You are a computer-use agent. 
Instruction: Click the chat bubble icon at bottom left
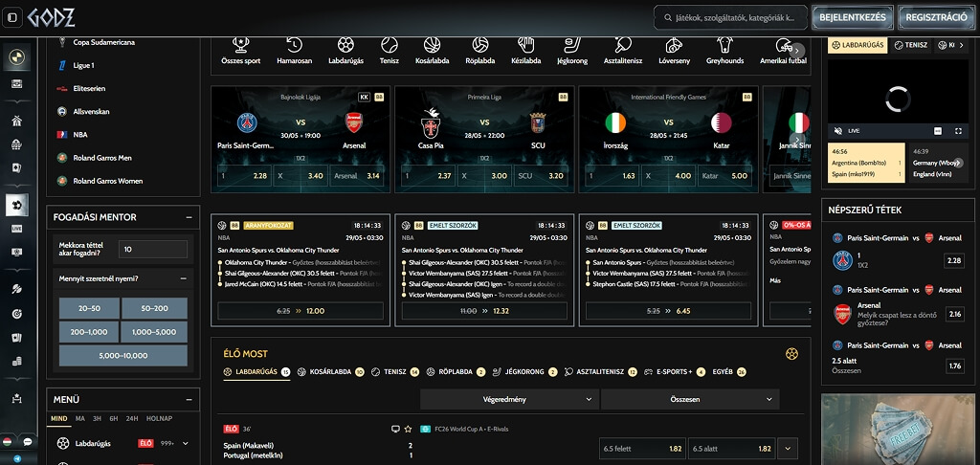28,442
